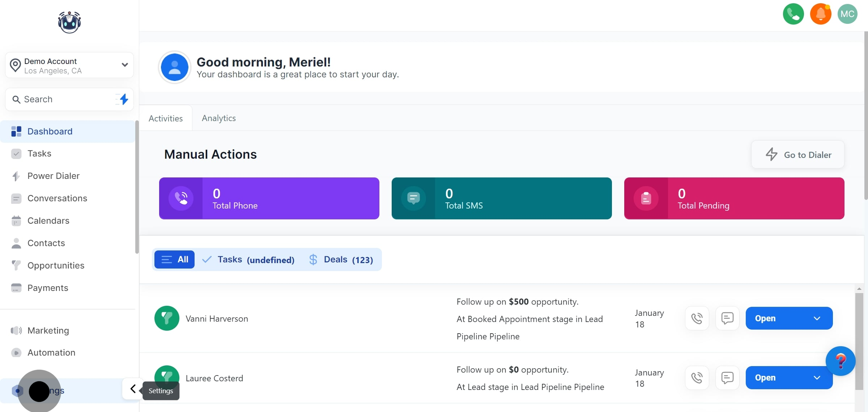Click the Go to Dialer button
The image size is (868, 412).
pyautogui.click(x=797, y=155)
